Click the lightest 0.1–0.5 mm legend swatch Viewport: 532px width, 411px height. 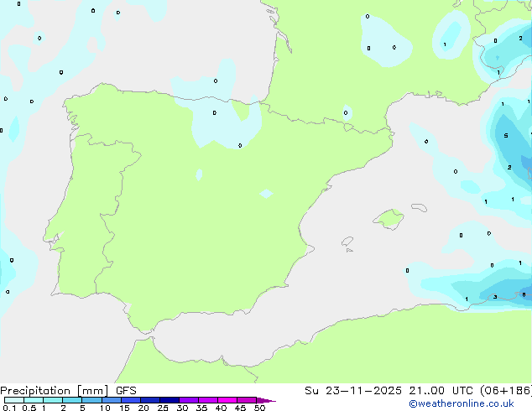tap(14, 400)
